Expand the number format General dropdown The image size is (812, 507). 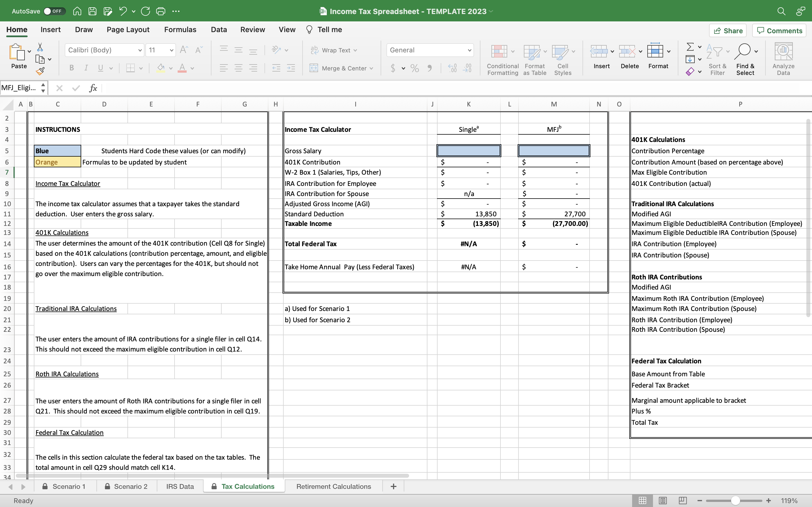coord(469,50)
